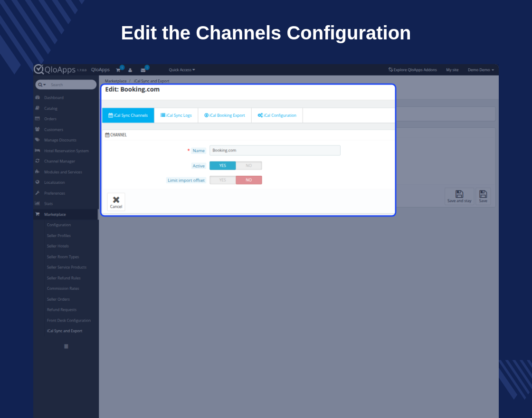Open Front Desk Configuration submenu item
Image resolution: width=532 pixels, height=418 pixels.
68,320
